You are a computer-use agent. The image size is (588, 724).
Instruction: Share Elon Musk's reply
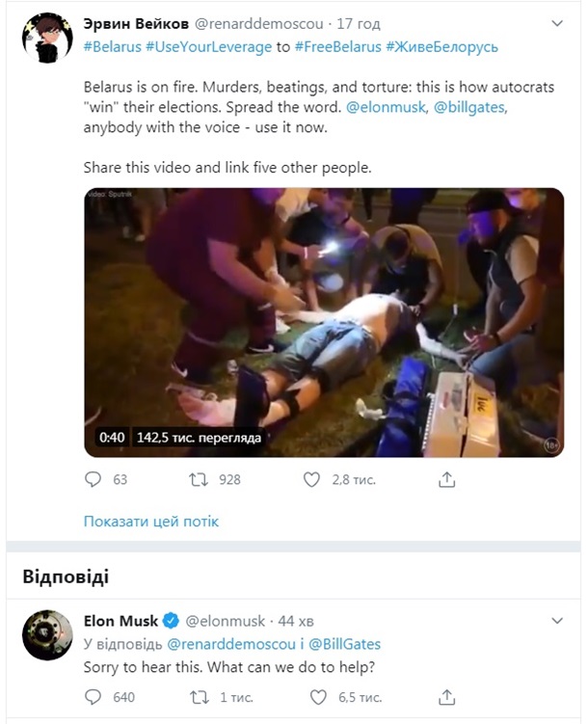pyautogui.click(x=446, y=697)
